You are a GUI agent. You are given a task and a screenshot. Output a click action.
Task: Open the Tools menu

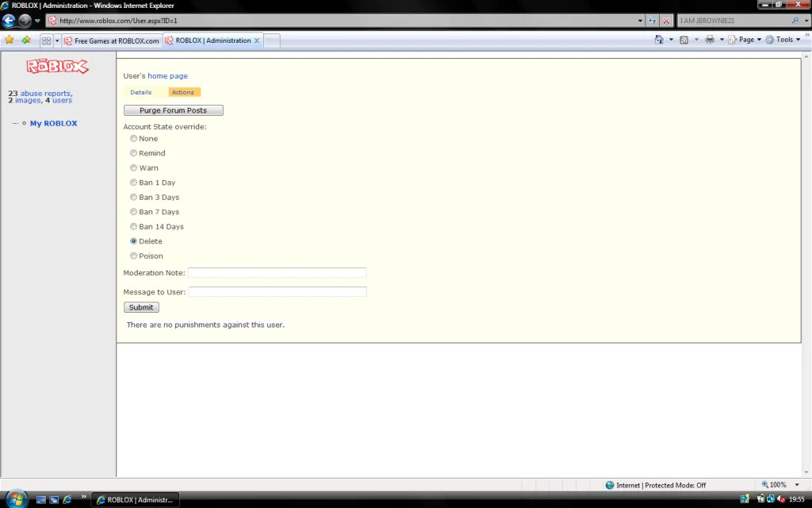(783, 40)
